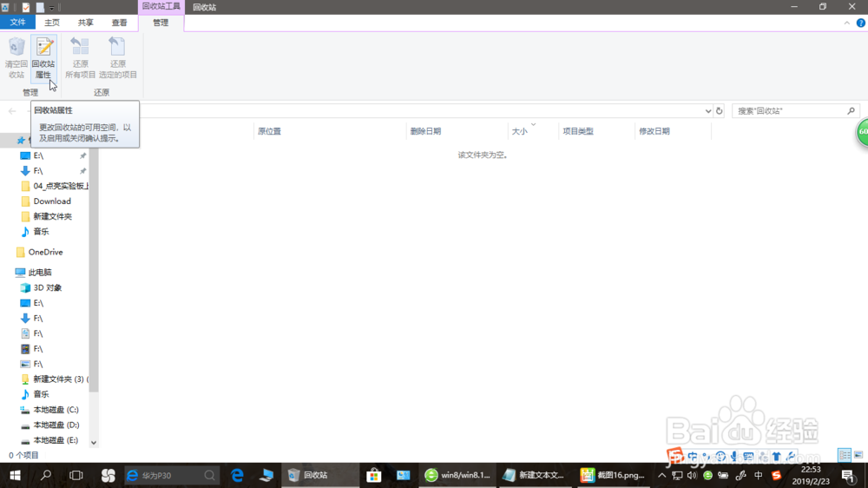Select 新建文件夹 (3) in sidebar
Screen dimensions: 868x488
[x=54, y=379]
